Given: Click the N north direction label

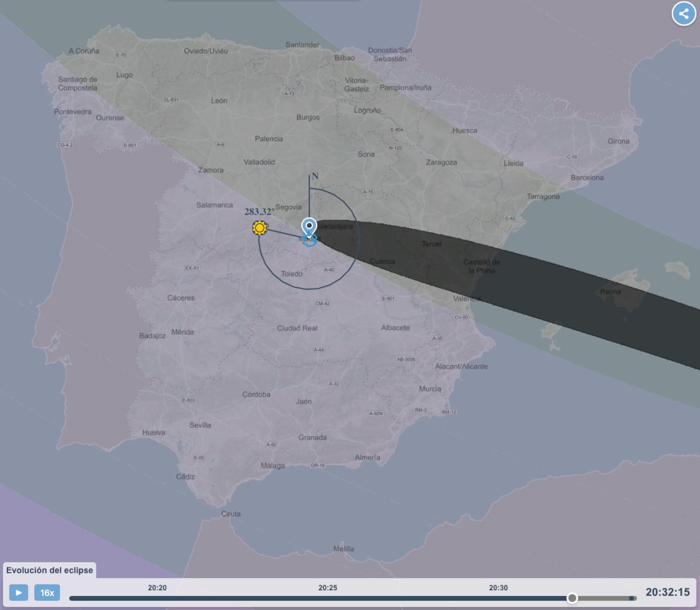Looking at the screenshot, I should [x=314, y=175].
